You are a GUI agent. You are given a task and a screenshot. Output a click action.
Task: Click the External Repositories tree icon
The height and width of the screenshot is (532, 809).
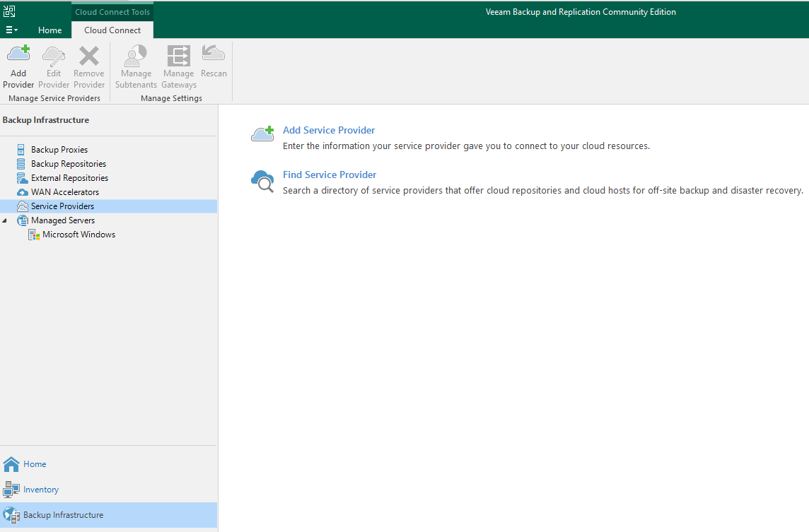22,178
